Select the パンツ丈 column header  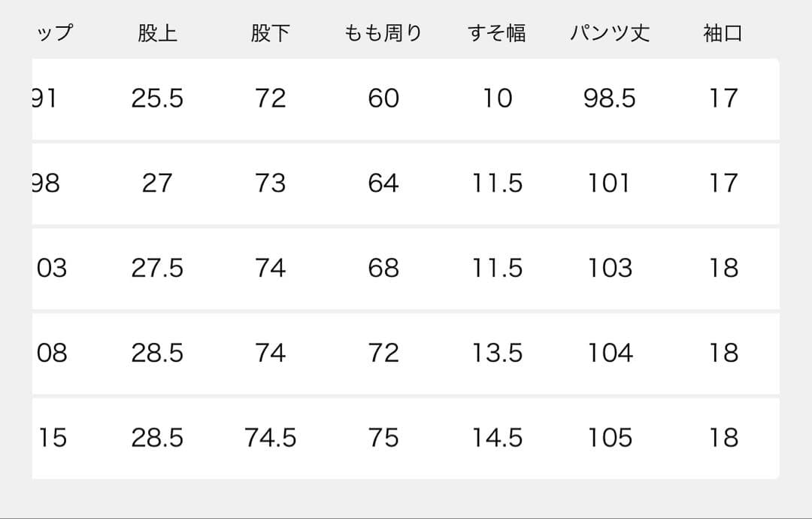click(610, 34)
